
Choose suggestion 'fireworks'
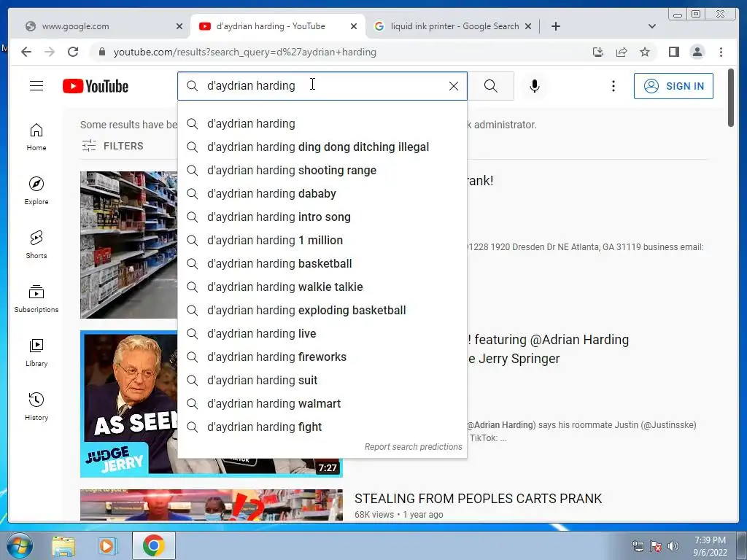tap(322, 357)
